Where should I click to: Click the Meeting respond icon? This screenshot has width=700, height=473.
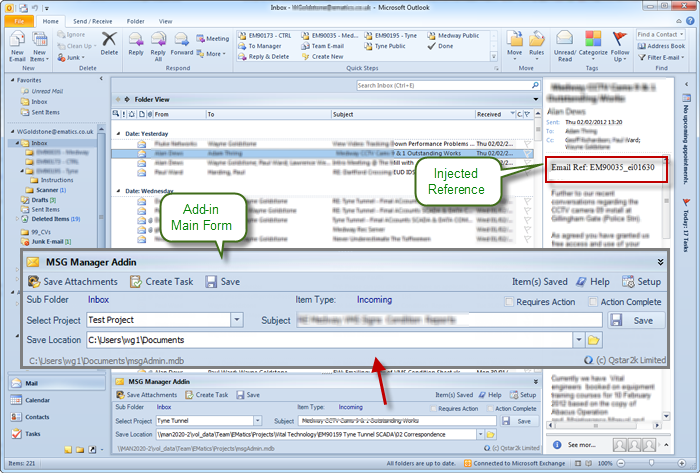(212, 39)
